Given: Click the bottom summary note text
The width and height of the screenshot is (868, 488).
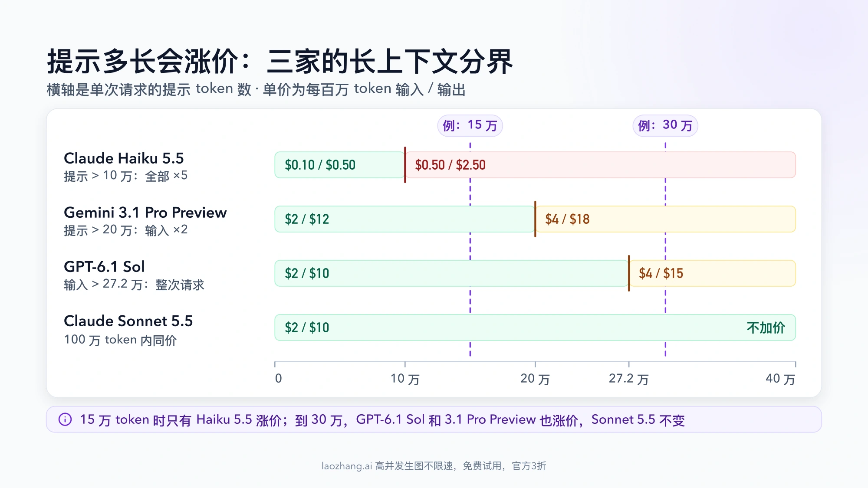Looking at the screenshot, I should [x=382, y=420].
